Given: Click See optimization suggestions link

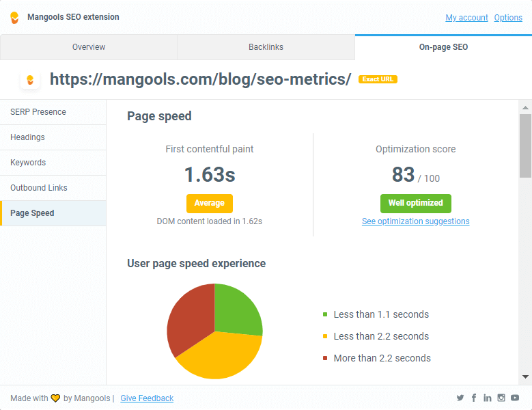Looking at the screenshot, I should (416, 221).
